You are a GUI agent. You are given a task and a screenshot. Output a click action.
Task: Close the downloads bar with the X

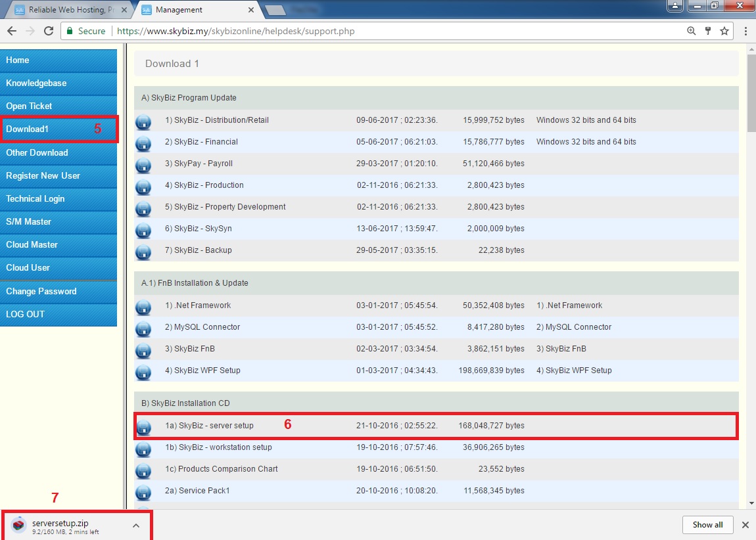[x=745, y=525]
